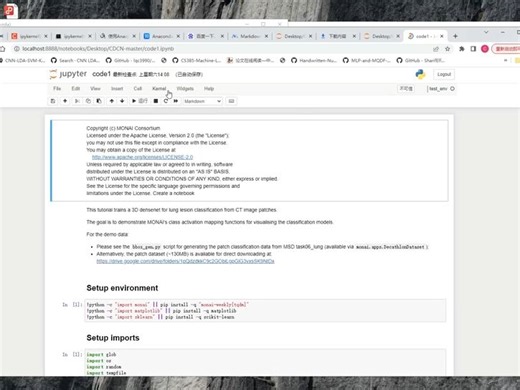The width and height of the screenshot is (520, 390).
Task: Interrupt the kernel with the stop icon
Action: 156,101
